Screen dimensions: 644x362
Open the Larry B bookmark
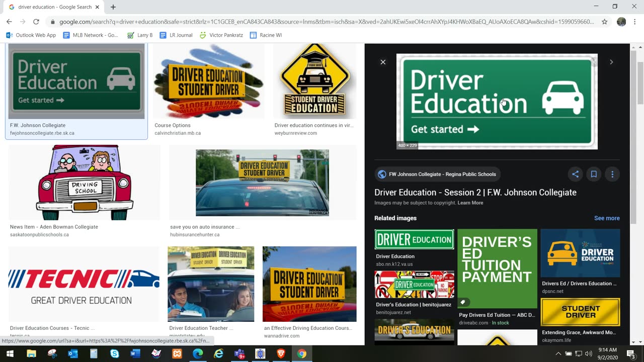(140, 35)
